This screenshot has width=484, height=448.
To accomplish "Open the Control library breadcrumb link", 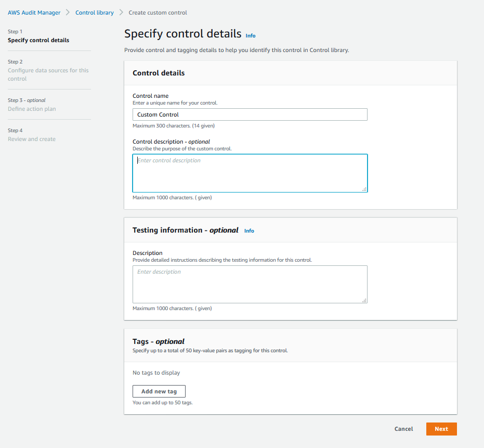I will tap(95, 12).
